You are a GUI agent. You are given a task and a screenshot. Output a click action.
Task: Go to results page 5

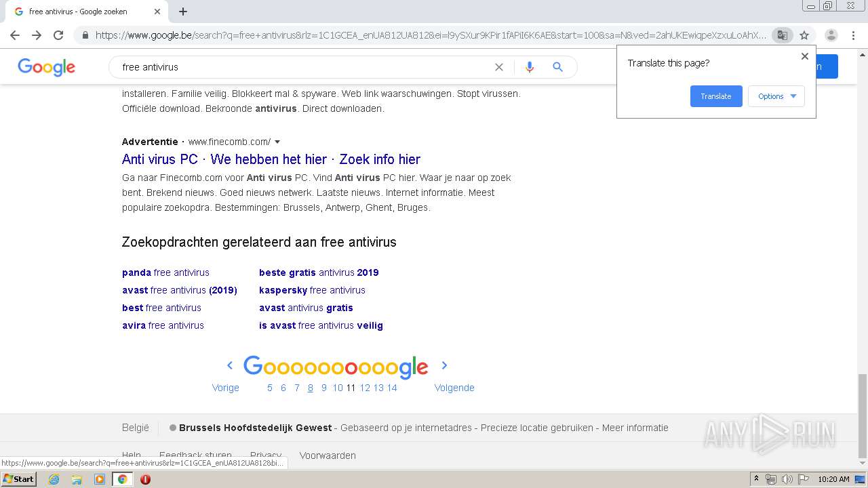point(270,388)
